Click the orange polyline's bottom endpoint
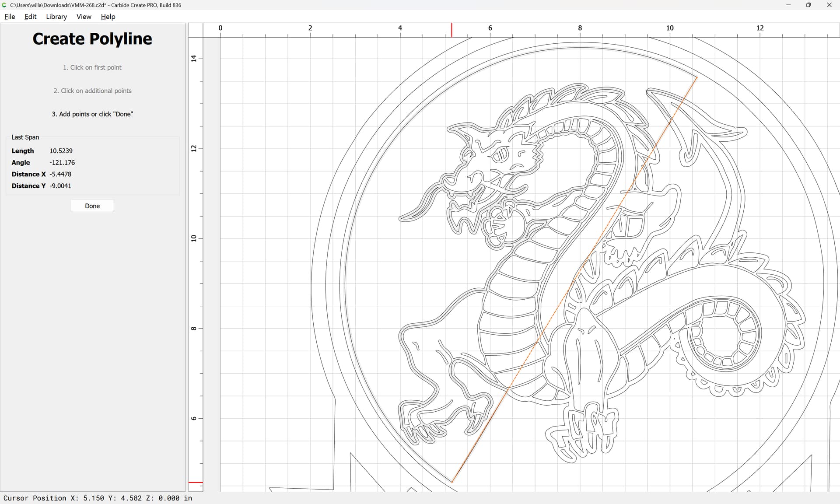Image resolution: width=840 pixels, height=504 pixels. coord(452,482)
